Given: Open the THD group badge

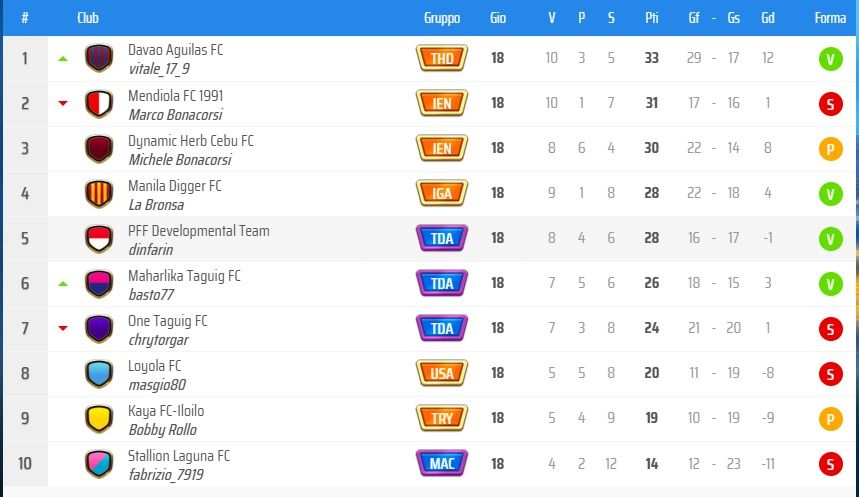Looking at the screenshot, I should pyautogui.click(x=442, y=58).
